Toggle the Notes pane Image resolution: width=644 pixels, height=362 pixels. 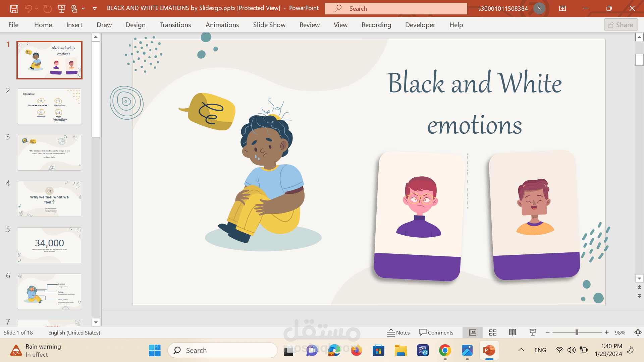coord(398,333)
